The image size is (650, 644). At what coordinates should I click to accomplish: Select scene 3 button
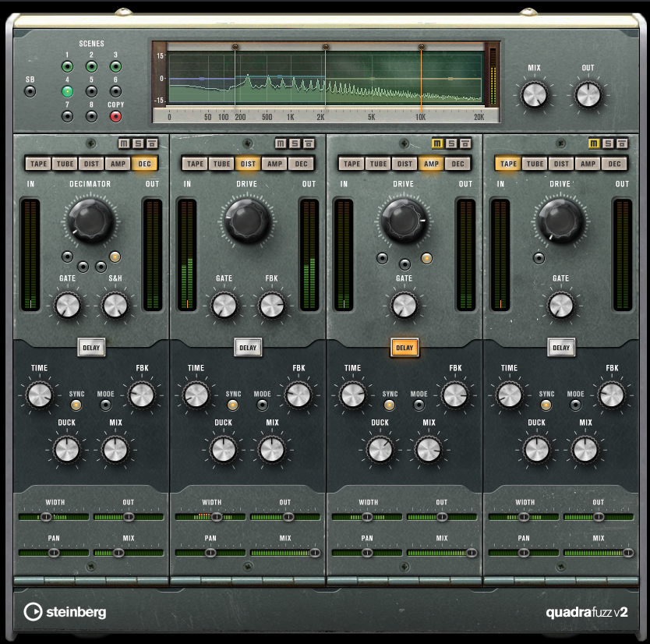pyautogui.click(x=115, y=66)
